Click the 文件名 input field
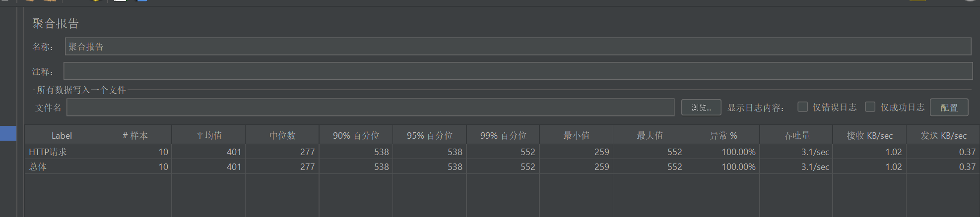Screen dimensions: 980x217 [370, 108]
